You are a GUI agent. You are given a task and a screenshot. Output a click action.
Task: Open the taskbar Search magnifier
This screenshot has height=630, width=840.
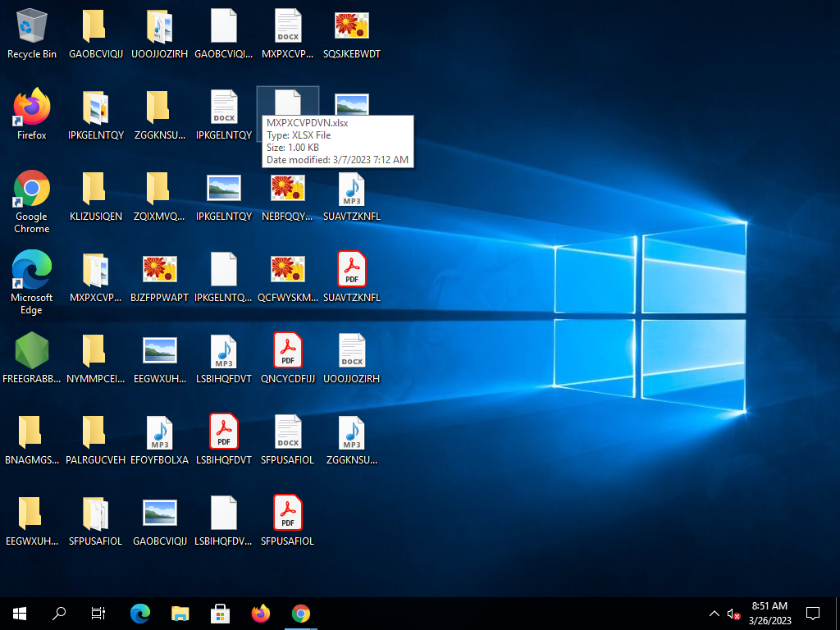click(59, 613)
